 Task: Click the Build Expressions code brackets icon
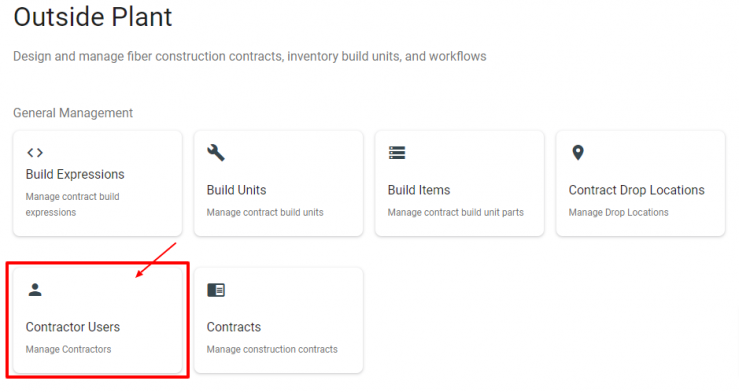coord(35,153)
